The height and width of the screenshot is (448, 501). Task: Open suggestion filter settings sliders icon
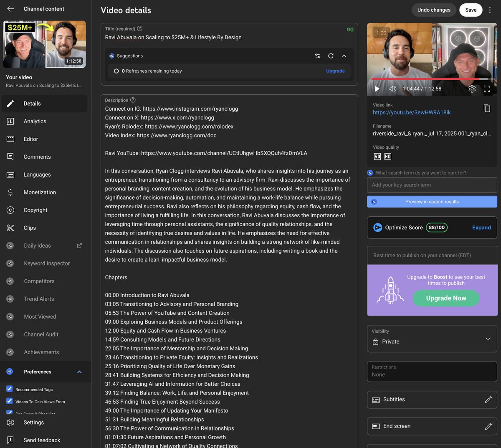coord(317,56)
